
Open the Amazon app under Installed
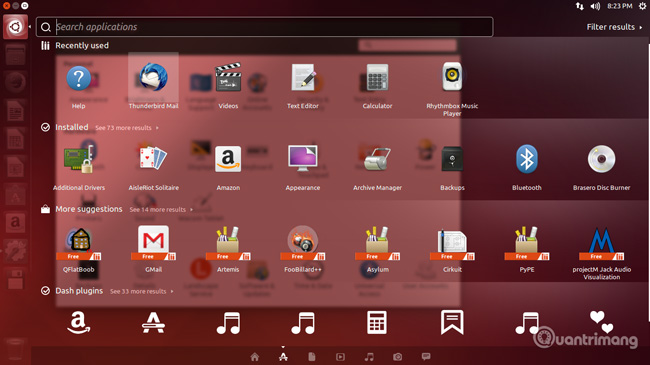point(228,159)
